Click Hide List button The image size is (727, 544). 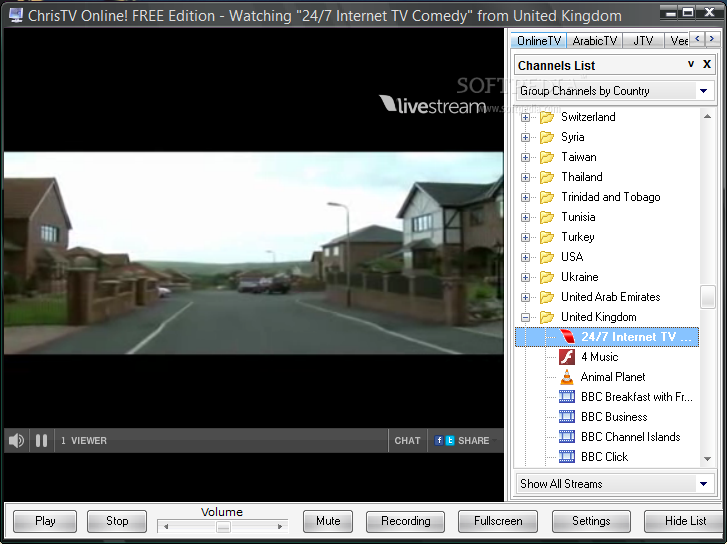[685, 521]
